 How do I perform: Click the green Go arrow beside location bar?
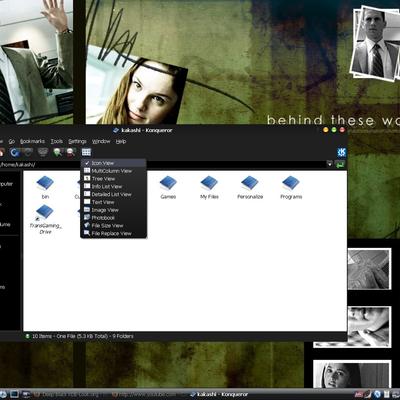[340, 164]
